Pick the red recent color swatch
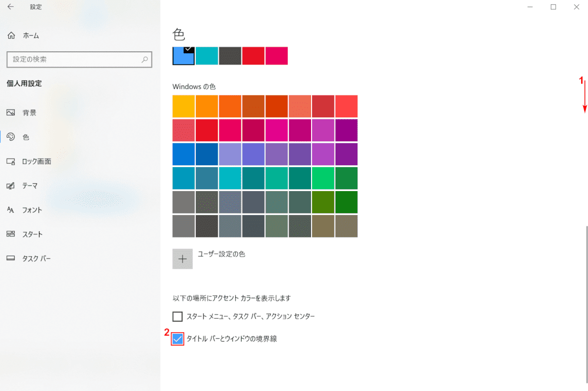The height and width of the screenshot is (391, 588). 253,56
